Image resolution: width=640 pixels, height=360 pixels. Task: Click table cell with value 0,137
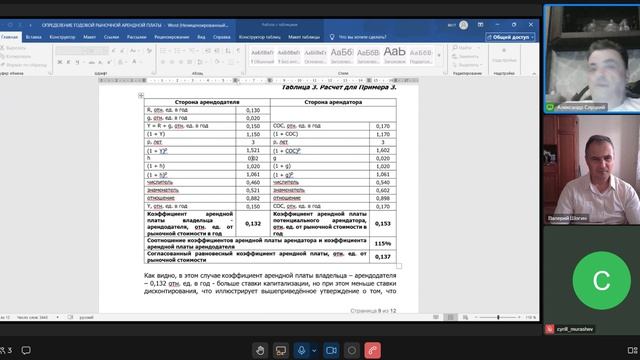383,256
